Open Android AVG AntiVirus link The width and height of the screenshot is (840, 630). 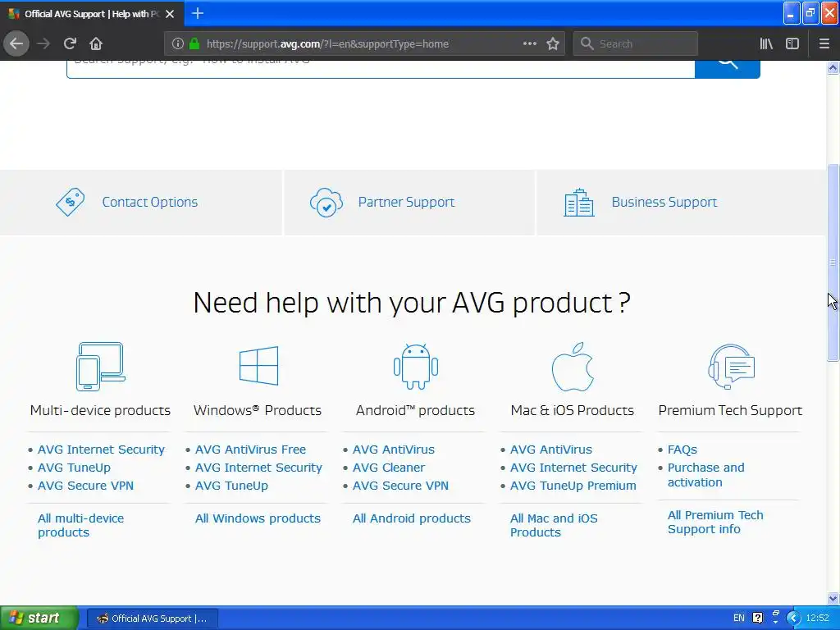(394, 450)
